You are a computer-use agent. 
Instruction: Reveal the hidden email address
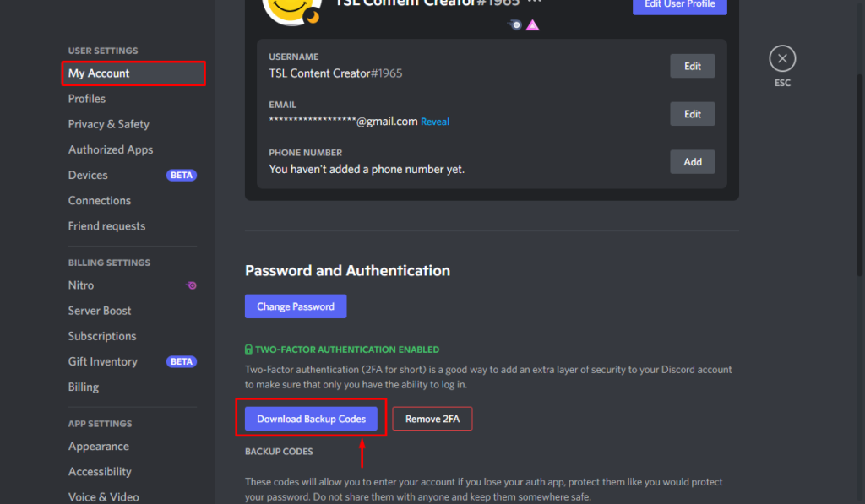tap(435, 122)
